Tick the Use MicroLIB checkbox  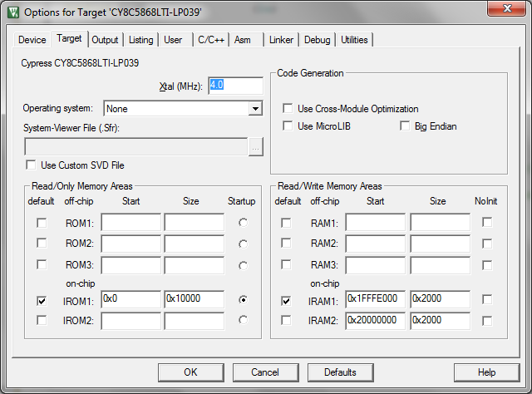coord(288,126)
